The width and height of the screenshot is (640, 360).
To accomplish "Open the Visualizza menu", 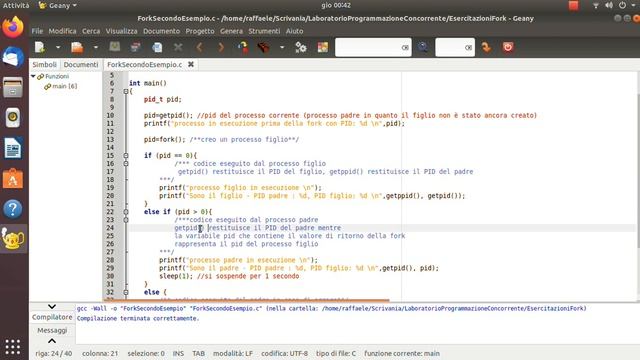I will (122, 31).
